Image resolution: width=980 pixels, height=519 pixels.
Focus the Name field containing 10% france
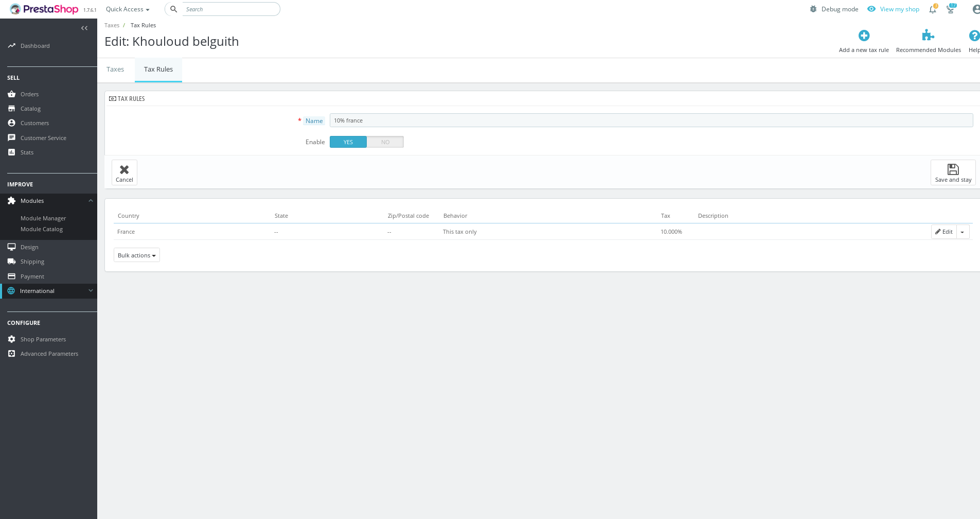tap(651, 120)
